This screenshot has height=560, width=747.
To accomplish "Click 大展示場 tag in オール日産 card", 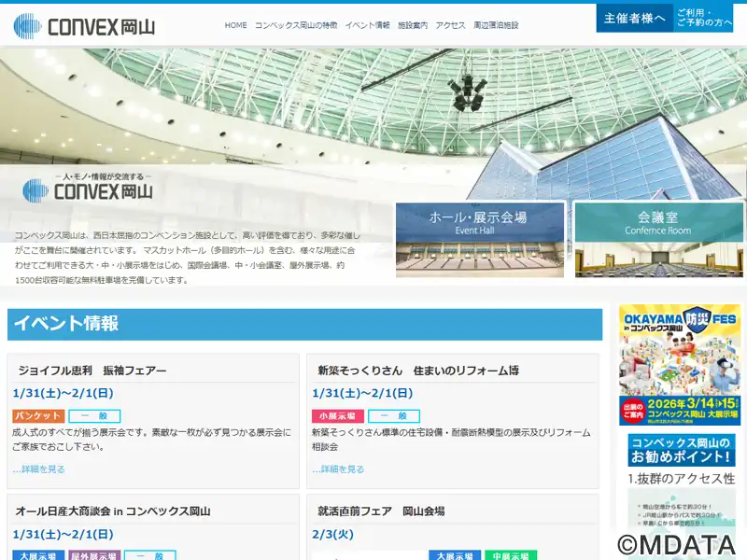I will (x=38, y=555).
